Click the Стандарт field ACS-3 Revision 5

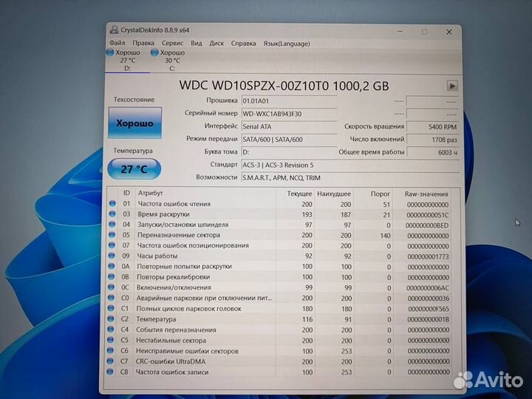[349, 166]
